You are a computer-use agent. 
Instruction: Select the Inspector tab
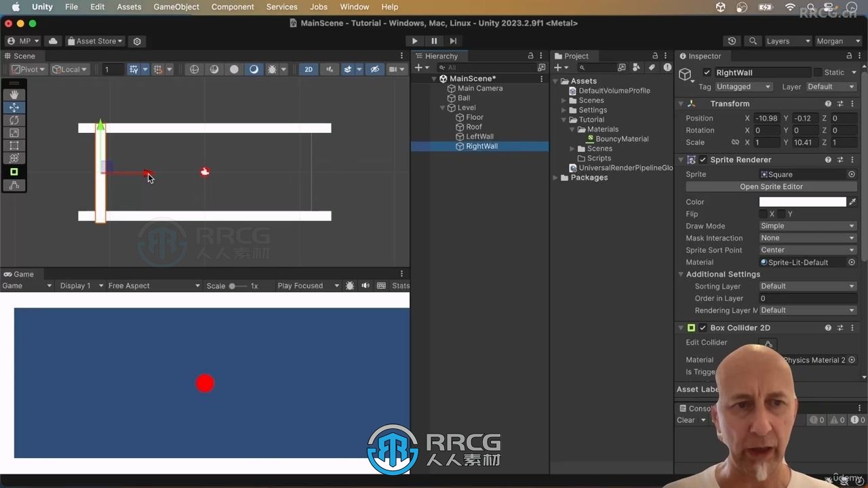tap(700, 56)
